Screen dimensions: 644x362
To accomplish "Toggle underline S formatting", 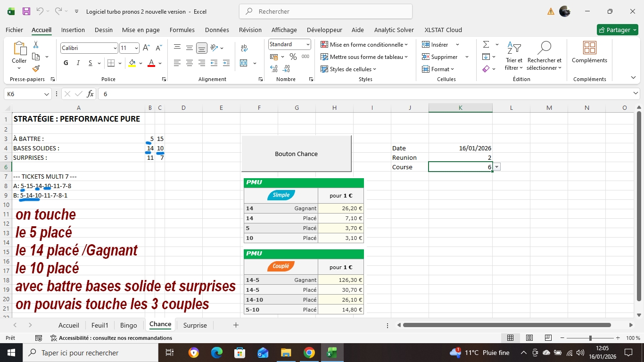I will point(91,63).
